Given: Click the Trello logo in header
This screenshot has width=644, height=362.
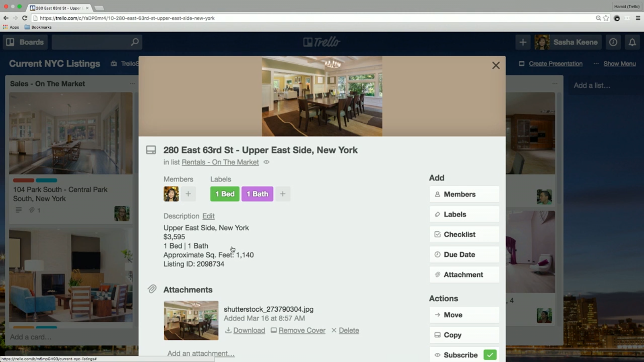Looking at the screenshot, I should [322, 42].
